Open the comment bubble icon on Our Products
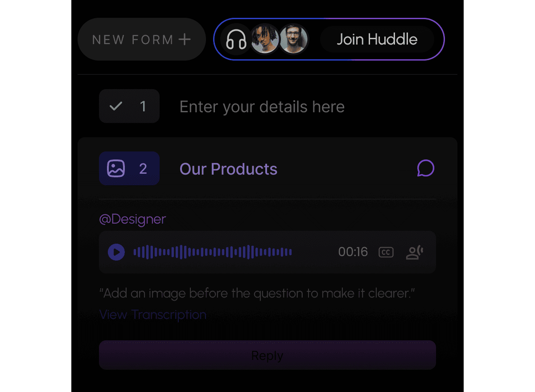 click(x=426, y=168)
